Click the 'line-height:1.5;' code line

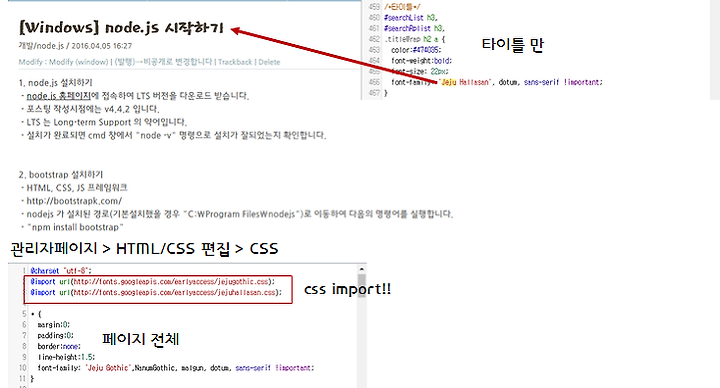point(66,357)
